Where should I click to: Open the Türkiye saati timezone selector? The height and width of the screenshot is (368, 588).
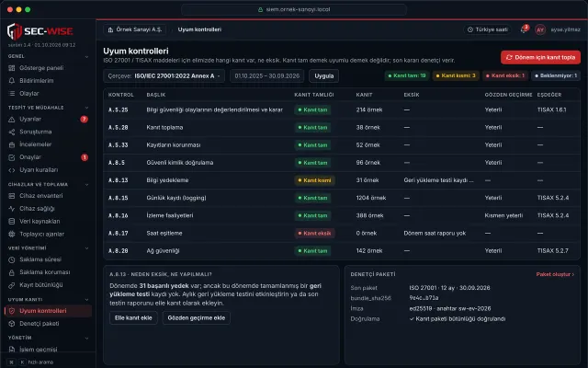click(x=488, y=29)
